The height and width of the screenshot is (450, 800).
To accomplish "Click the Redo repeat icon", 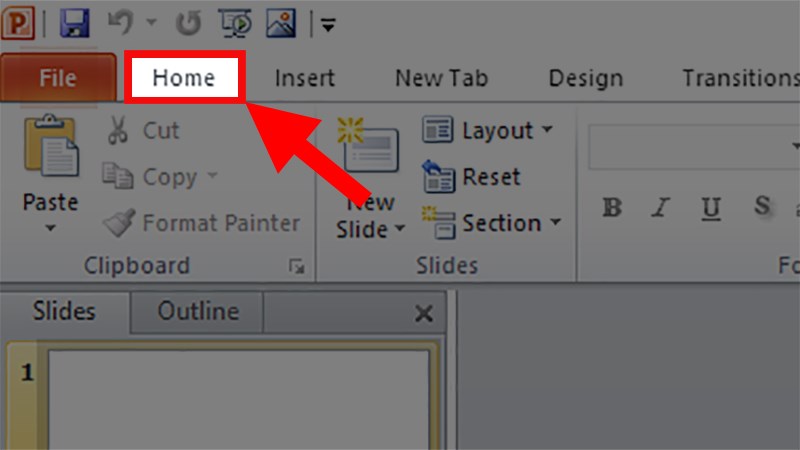I will pos(189,22).
